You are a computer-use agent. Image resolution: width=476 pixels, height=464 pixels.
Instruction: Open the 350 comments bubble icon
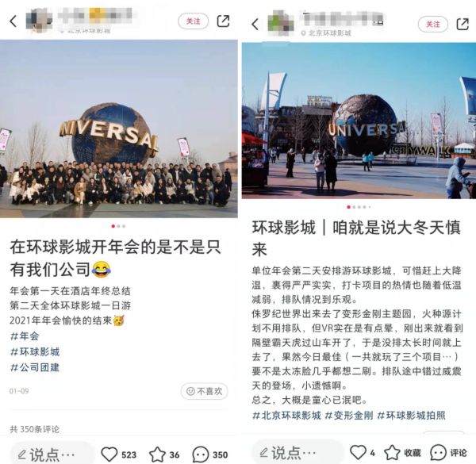click(201, 454)
